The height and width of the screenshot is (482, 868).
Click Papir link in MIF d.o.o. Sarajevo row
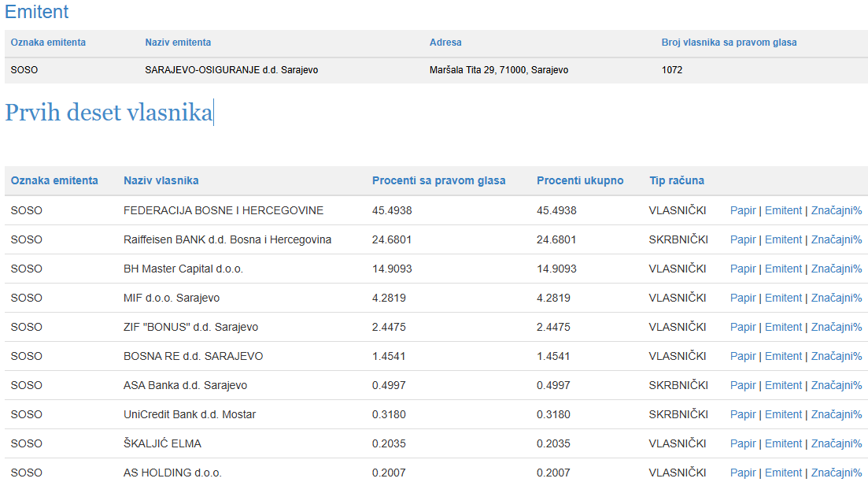point(742,298)
